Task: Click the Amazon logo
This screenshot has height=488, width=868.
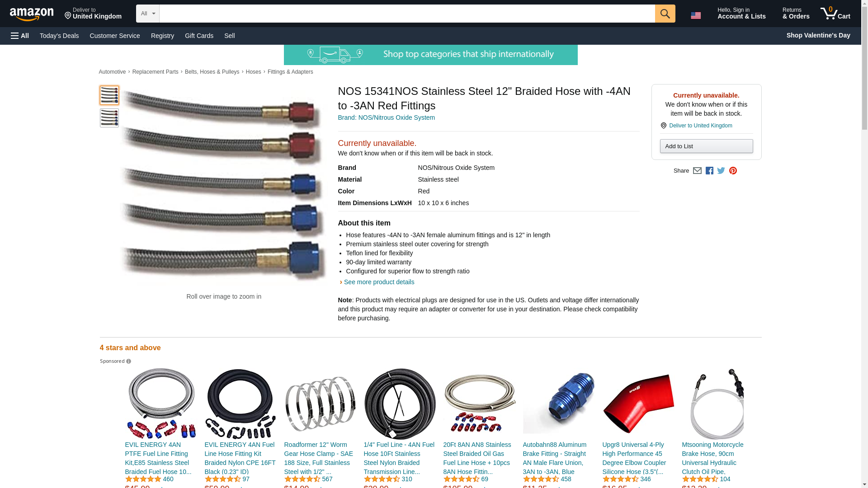Action: [32, 14]
